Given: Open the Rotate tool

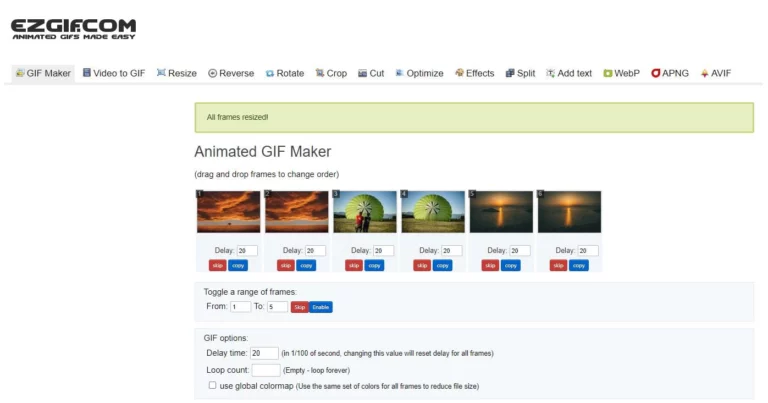Looking at the screenshot, I should point(285,73).
